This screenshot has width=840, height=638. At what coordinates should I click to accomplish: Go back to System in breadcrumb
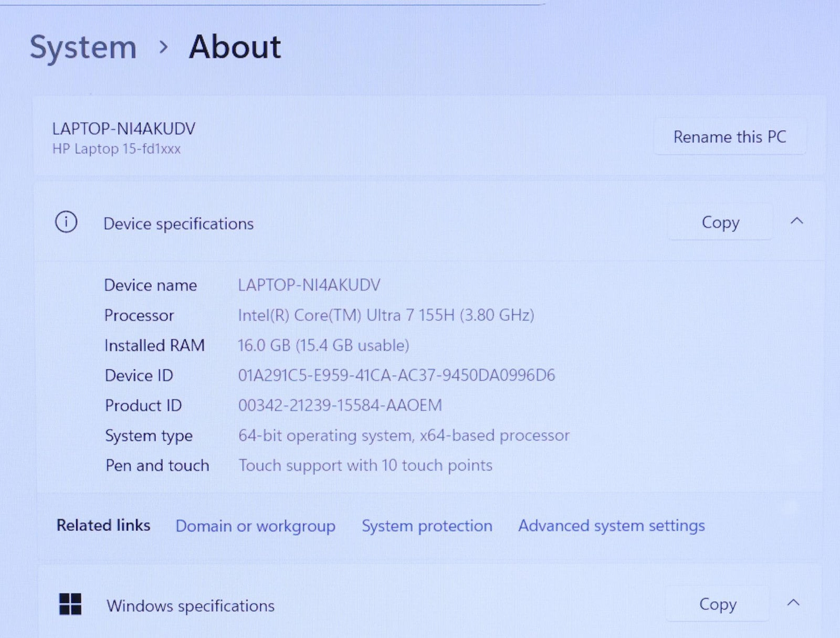click(83, 47)
